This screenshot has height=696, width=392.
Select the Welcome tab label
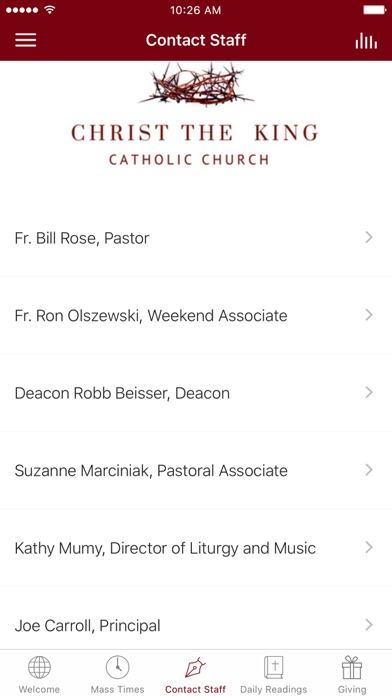pyautogui.click(x=40, y=689)
